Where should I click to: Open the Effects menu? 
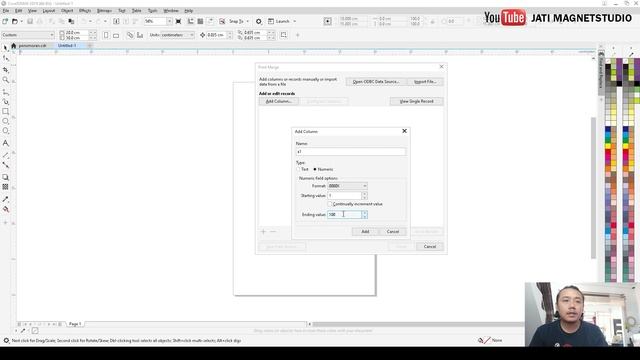(85, 11)
